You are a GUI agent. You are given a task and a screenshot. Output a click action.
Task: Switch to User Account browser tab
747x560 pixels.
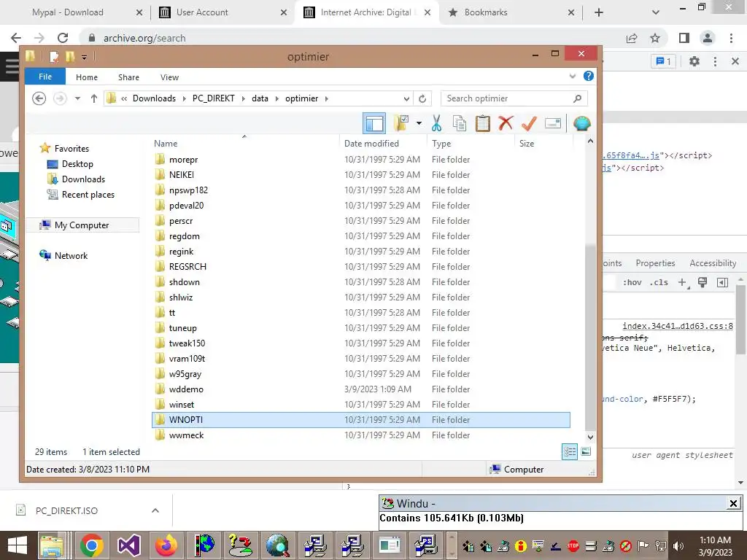pos(202,12)
